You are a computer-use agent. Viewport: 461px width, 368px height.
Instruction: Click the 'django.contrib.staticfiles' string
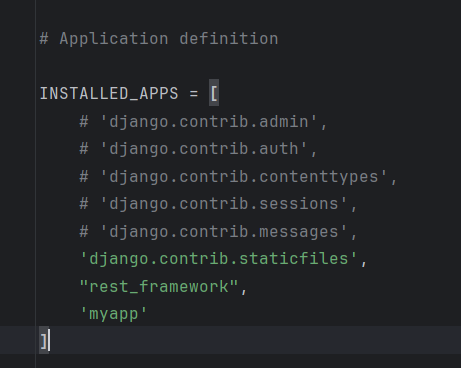pyautogui.click(x=219, y=259)
